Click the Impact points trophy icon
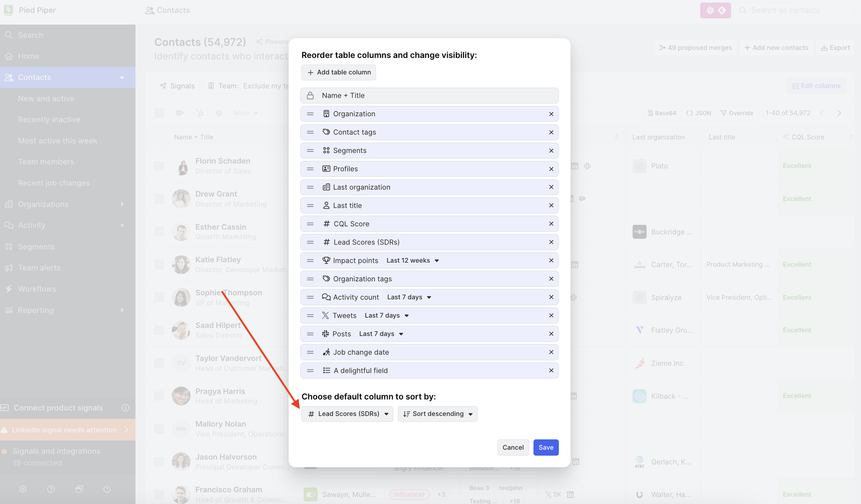Viewport: 861px width, 504px height. click(326, 260)
